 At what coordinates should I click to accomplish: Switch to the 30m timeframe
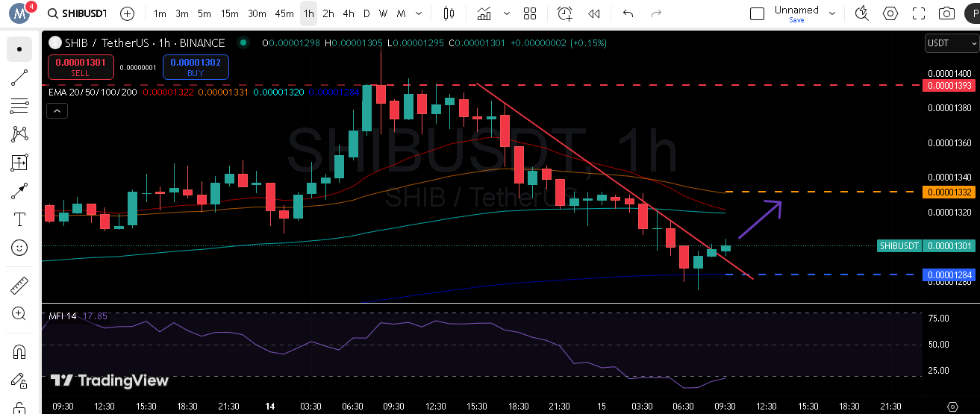tap(257, 13)
